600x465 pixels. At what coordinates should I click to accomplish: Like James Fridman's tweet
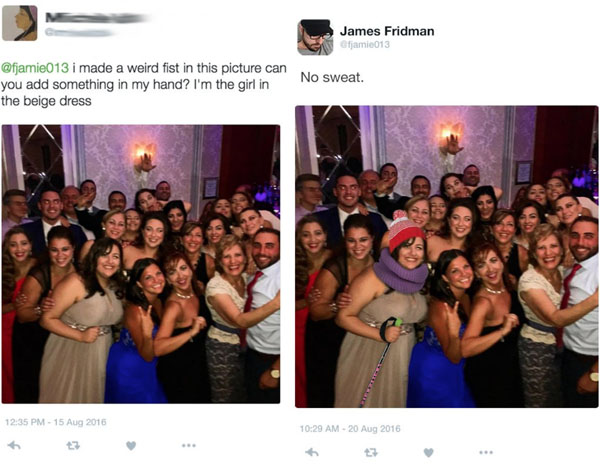click(x=429, y=452)
